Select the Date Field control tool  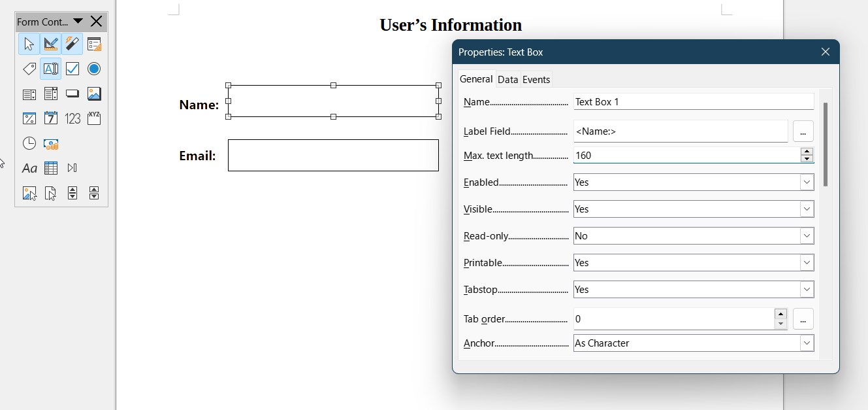click(x=50, y=118)
